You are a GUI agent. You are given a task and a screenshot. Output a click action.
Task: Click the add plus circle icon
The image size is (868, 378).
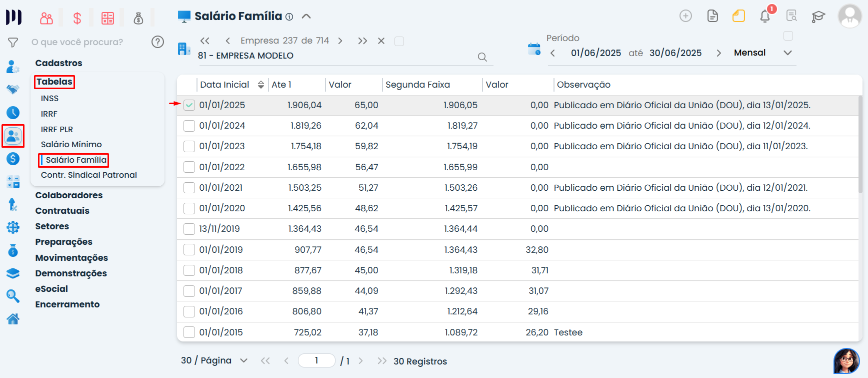(x=685, y=16)
